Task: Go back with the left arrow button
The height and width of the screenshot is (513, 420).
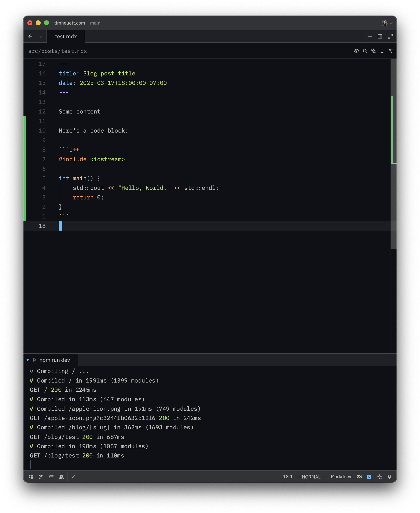Action: [x=30, y=36]
